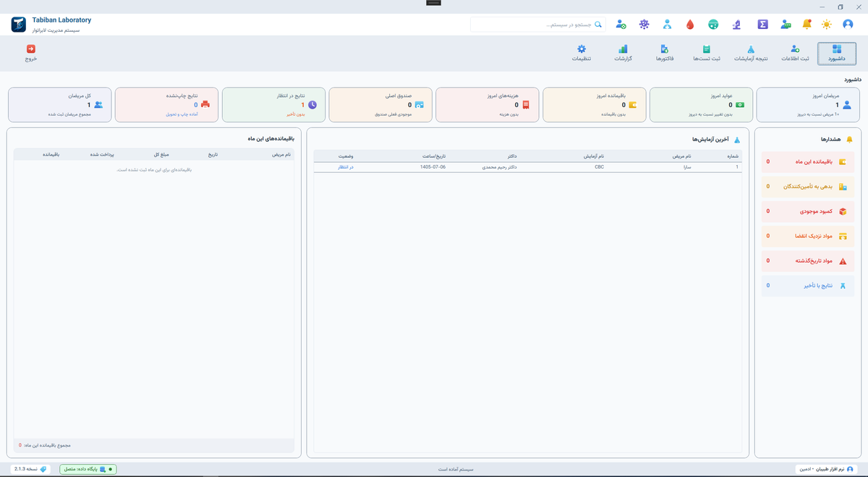Click the نسخه 2.1.3 version label
Image resolution: width=868 pixels, height=477 pixels.
point(30,469)
